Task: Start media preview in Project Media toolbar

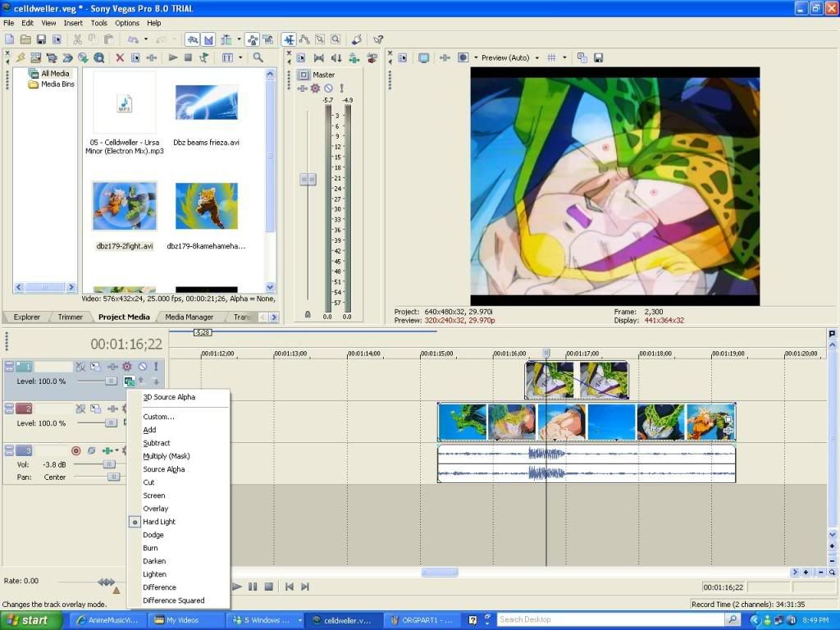Action: tap(172, 57)
